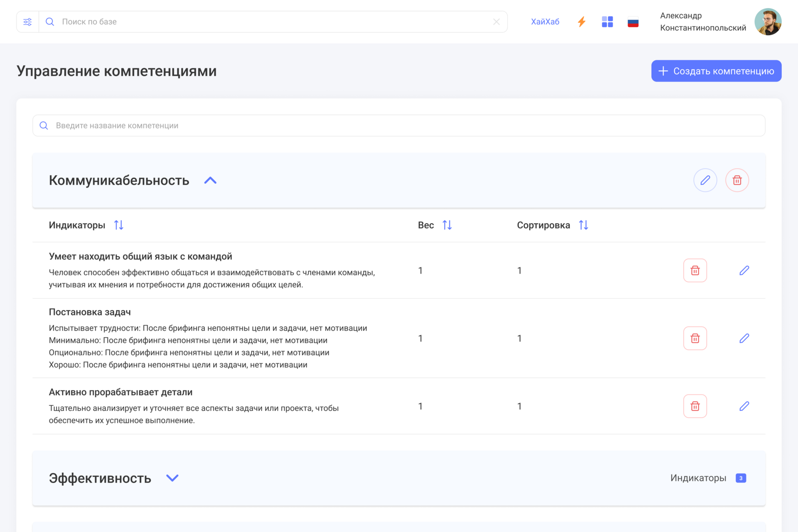Expand the Эффективность section
Viewport: 798px width, 532px height.
172,478
